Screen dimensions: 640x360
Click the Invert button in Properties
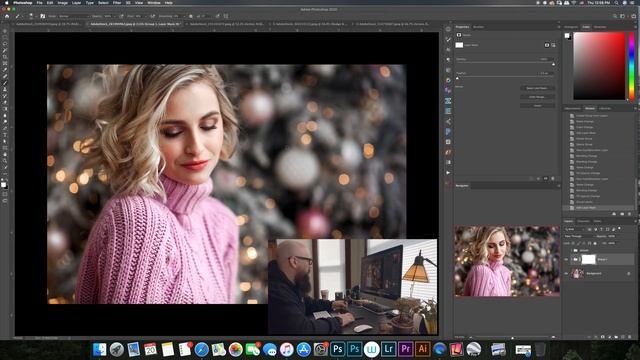coord(537,105)
